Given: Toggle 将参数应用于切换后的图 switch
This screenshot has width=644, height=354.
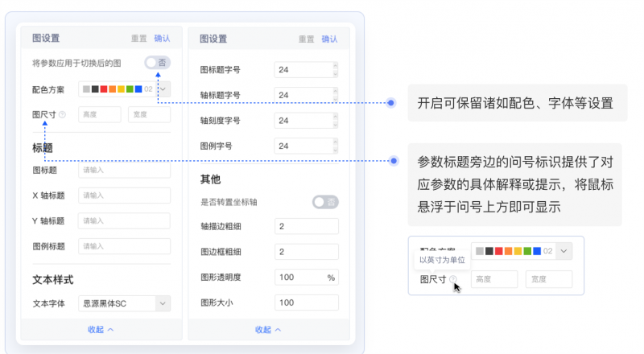Looking at the screenshot, I should click(x=157, y=62).
